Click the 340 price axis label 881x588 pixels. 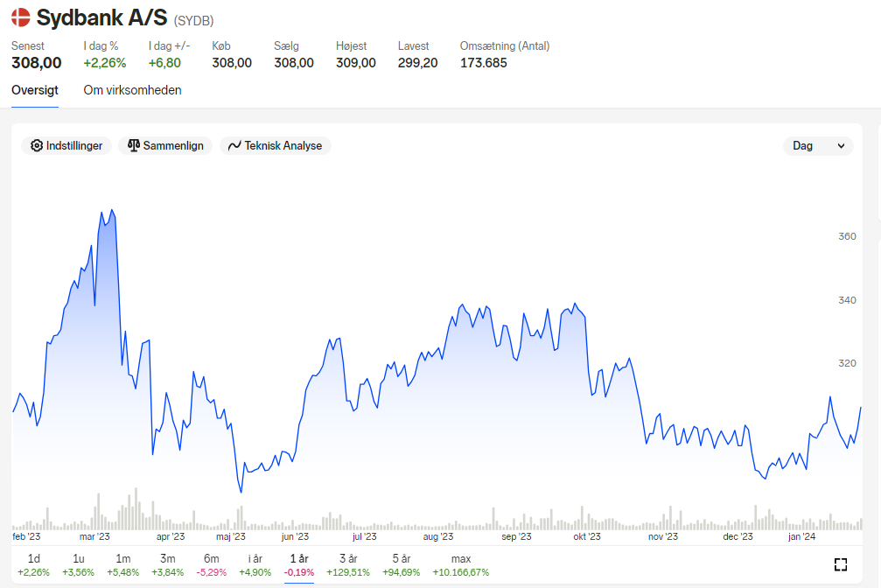point(847,300)
